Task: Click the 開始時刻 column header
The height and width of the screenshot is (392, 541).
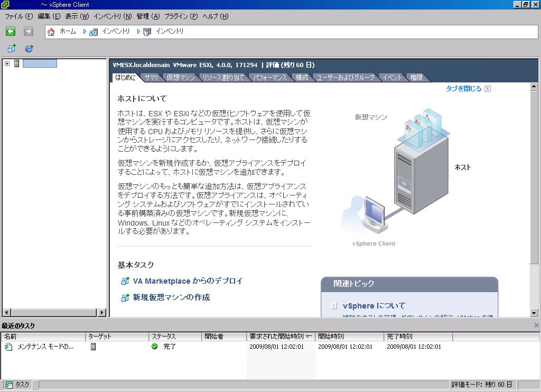Action: [350, 337]
